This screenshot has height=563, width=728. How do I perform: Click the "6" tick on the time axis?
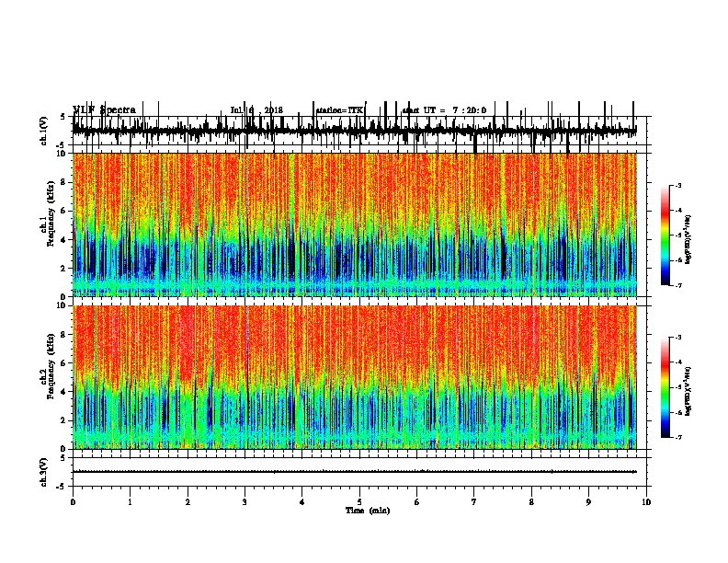pos(417,502)
